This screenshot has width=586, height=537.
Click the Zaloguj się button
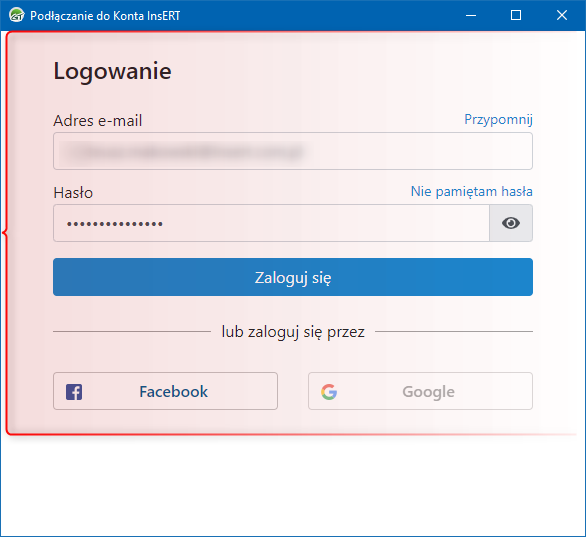click(x=293, y=277)
